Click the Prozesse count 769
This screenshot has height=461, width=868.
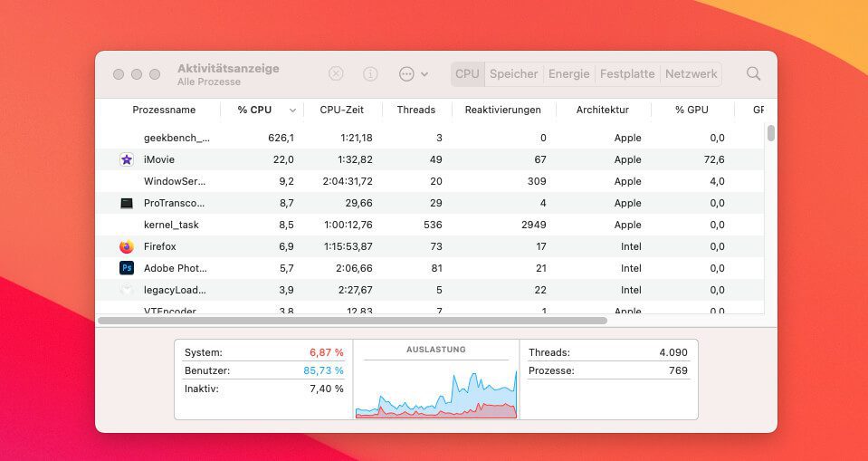pos(678,370)
